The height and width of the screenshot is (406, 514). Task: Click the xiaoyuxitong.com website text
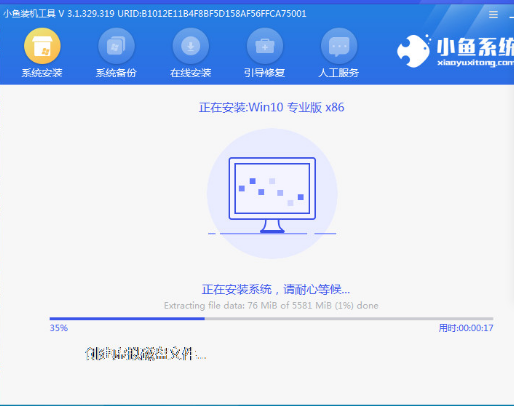475,63
